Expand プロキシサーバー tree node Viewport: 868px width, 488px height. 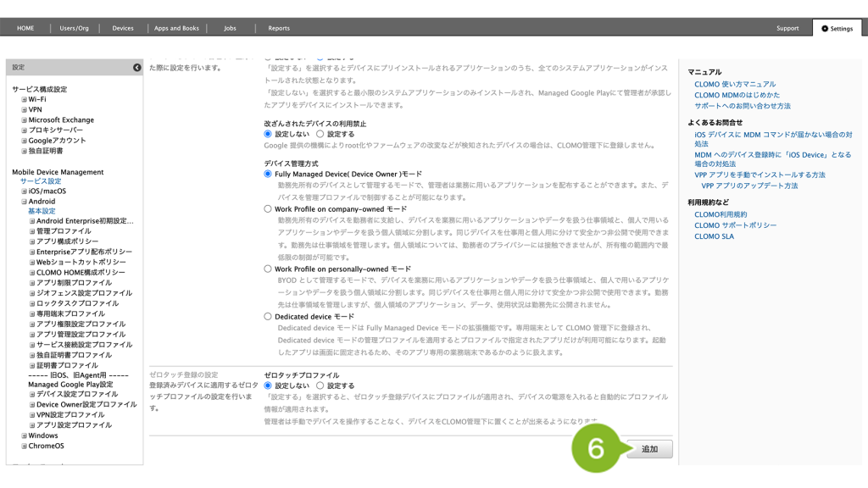click(x=24, y=130)
